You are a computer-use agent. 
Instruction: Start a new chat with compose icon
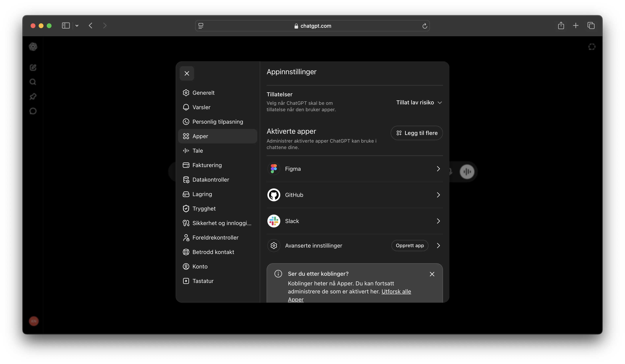[33, 67]
